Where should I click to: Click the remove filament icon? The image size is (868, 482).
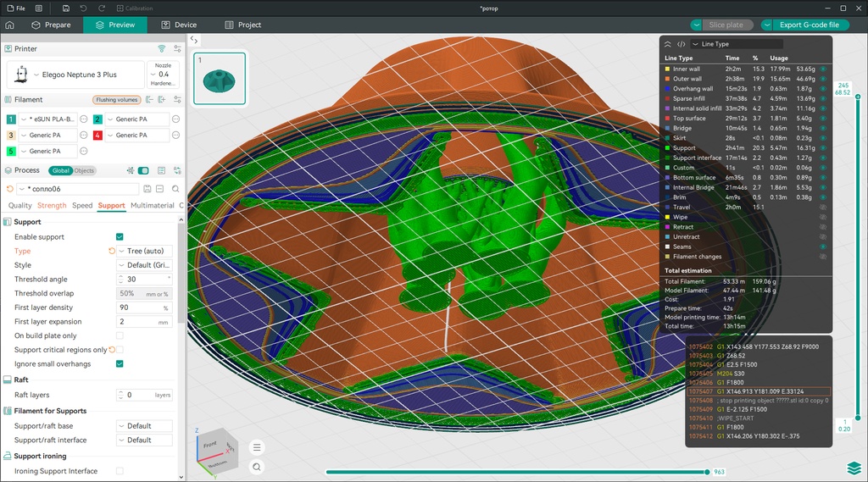pos(149,100)
